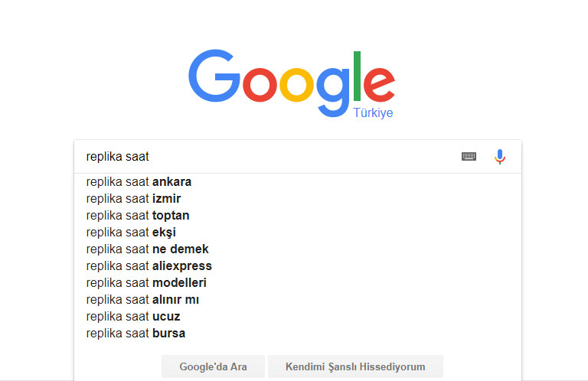The width and height of the screenshot is (588, 381).
Task: Select suggestion replika saat alınır mı
Action: [298, 300]
